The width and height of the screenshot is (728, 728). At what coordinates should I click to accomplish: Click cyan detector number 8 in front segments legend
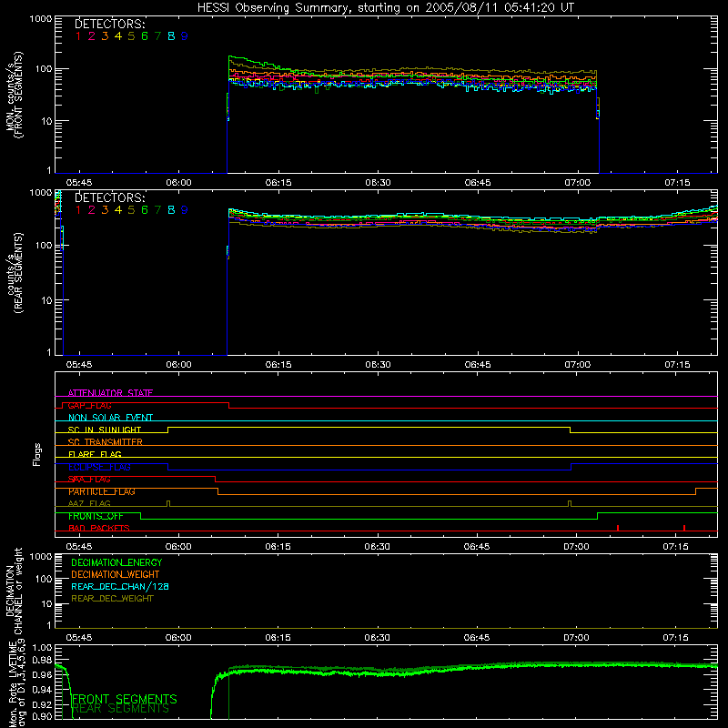pos(171,36)
